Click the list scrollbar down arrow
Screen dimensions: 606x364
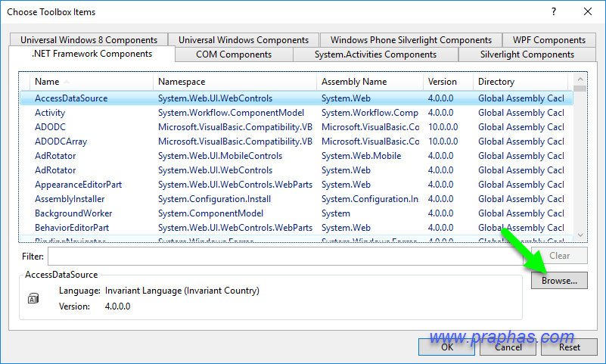[580, 235]
